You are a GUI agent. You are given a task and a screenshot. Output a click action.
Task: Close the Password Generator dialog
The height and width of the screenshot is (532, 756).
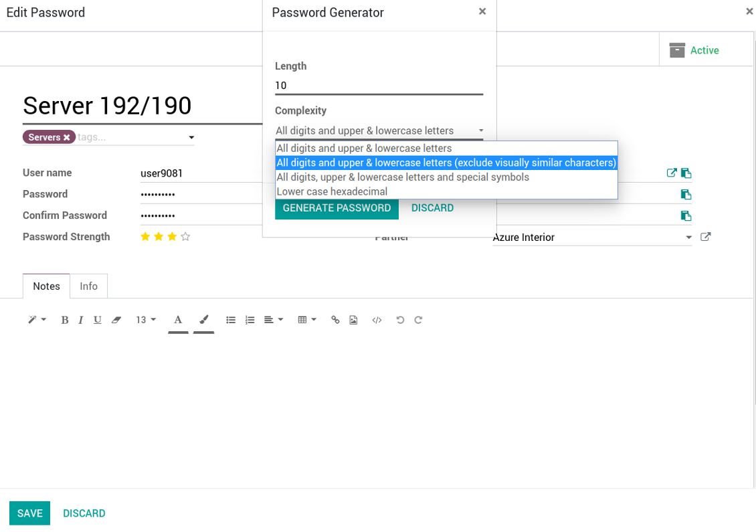tap(482, 11)
